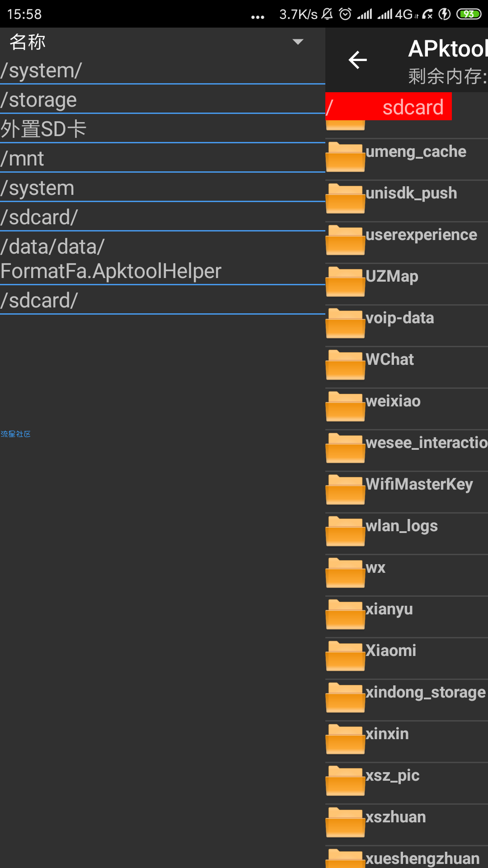Click the root slash breadcrumb
This screenshot has height=868, width=488.
pos(329,107)
